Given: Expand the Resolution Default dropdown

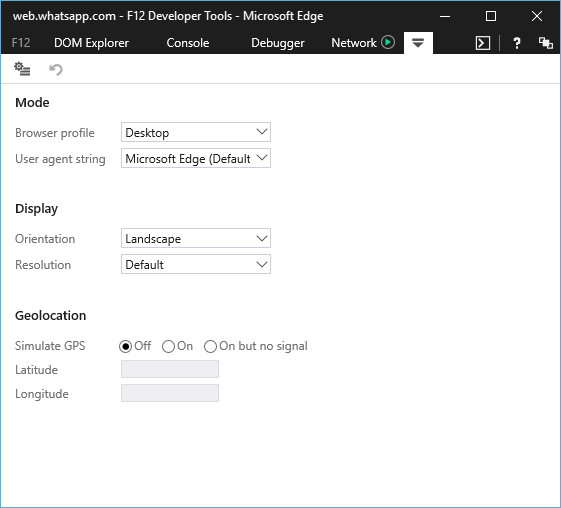Looking at the screenshot, I should click(196, 264).
